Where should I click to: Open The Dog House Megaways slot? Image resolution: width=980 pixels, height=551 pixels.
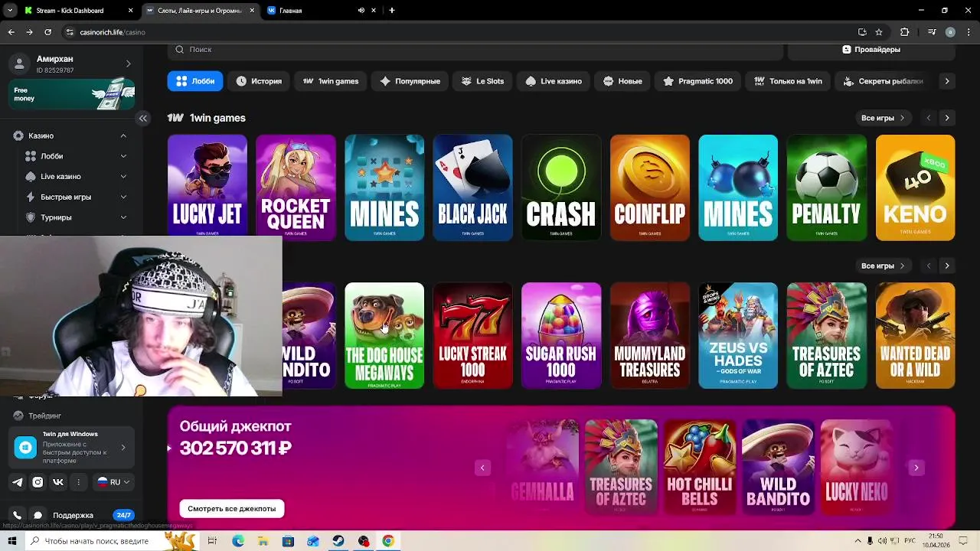coord(384,335)
